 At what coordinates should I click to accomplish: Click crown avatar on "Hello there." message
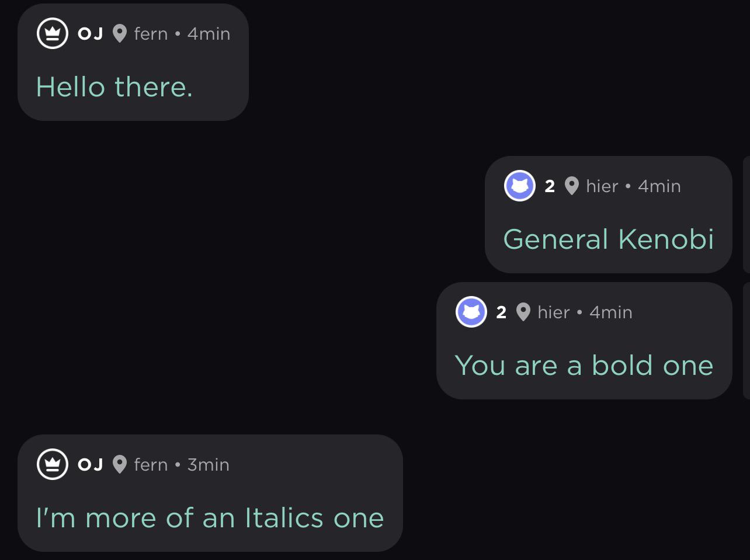(53, 34)
